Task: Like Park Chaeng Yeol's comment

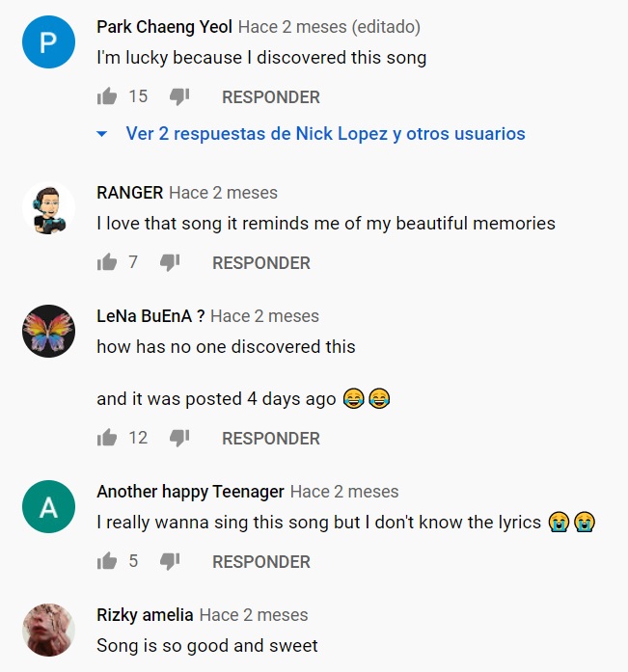Action: point(107,96)
